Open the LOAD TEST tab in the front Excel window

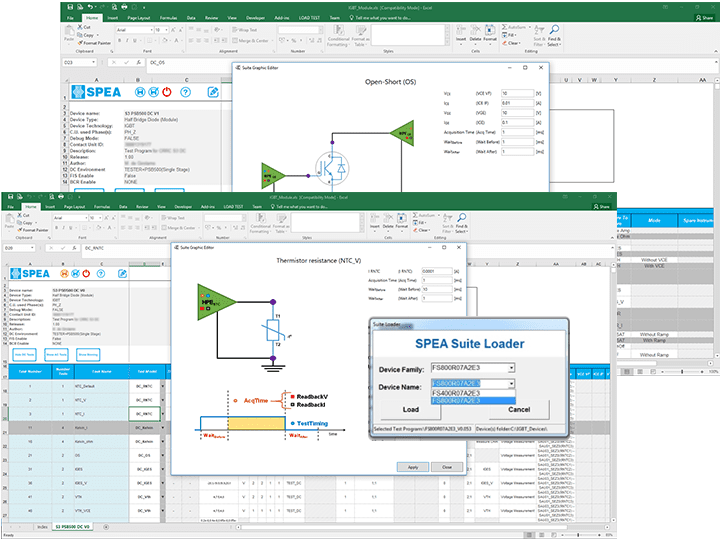(233, 207)
